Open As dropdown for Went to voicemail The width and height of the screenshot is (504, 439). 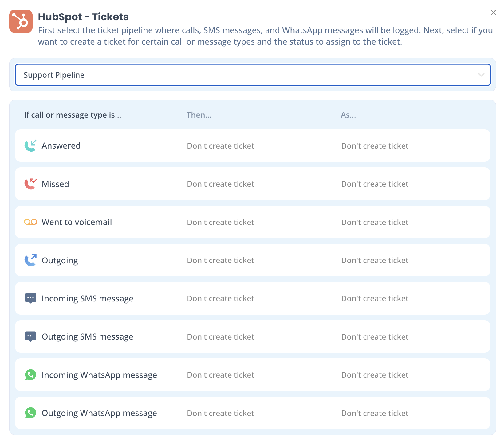375,222
